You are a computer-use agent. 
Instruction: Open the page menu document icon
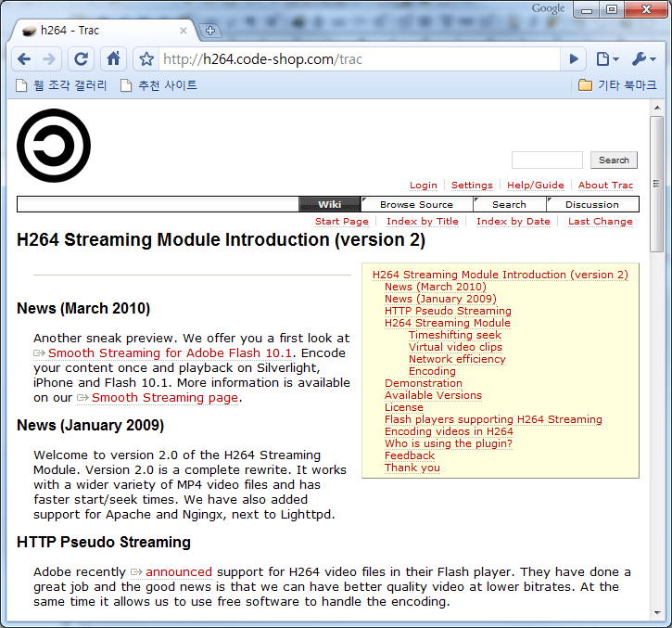point(607,58)
